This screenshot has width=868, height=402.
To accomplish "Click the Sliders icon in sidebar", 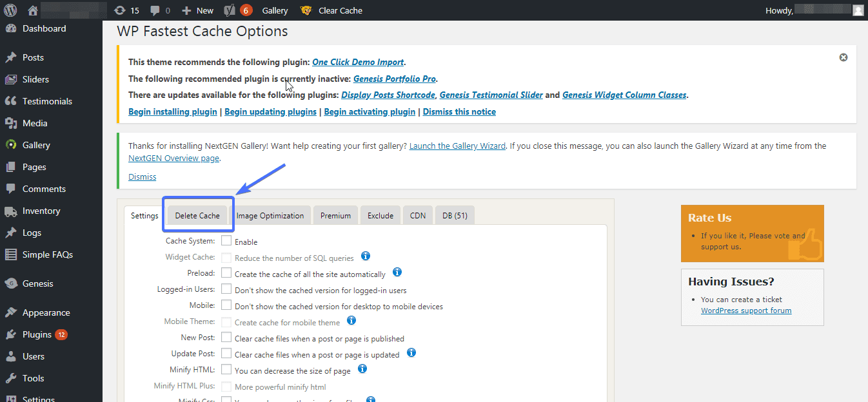I will 10,79.
